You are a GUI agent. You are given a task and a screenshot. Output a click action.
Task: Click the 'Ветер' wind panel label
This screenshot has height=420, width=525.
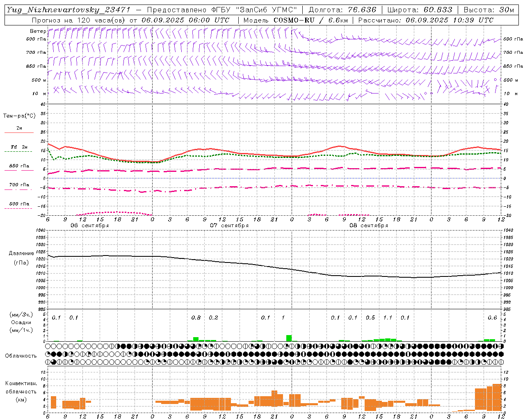coord(38,31)
